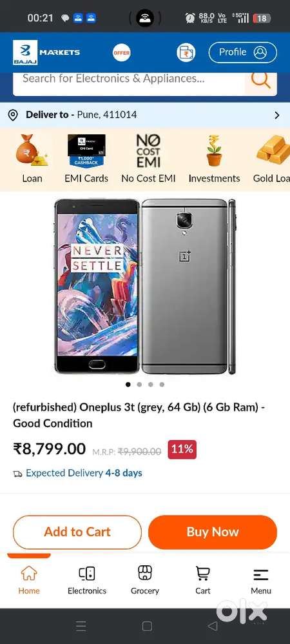This screenshot has height=644, width=290.
Task: Expand the Deliver to Pune chevron
Action: point(277,116)
